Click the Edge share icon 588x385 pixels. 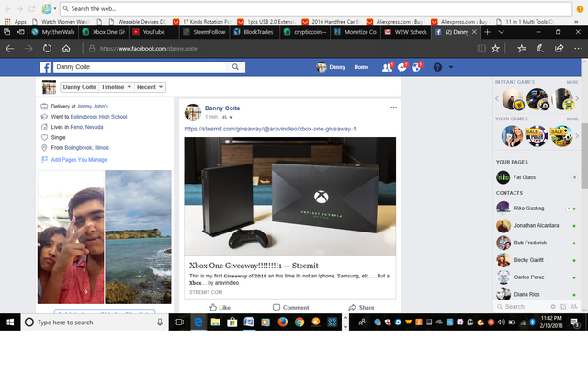click(x=560, y=49)
